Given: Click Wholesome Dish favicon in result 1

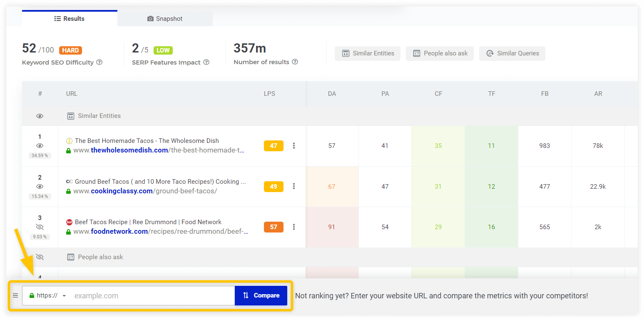Looking at the screenshot, I should tap(69, 141).
